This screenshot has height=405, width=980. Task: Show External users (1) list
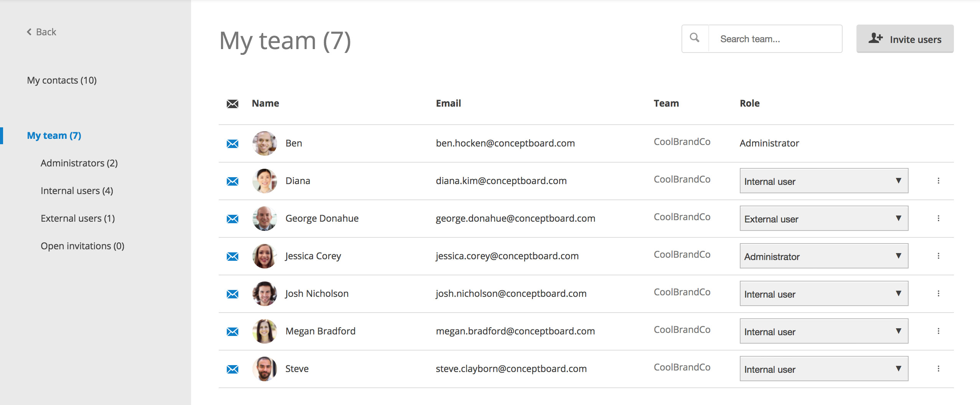[x=78, y=218]
